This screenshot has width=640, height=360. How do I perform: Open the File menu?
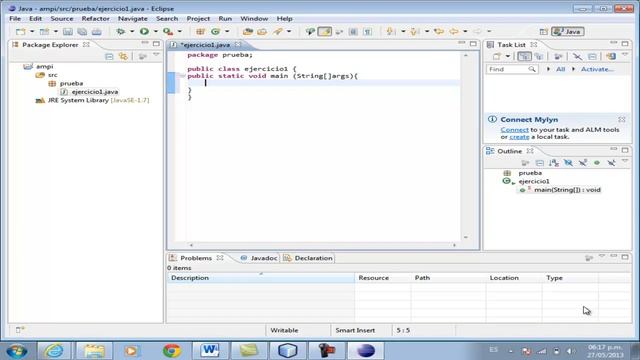click(15, 18)
